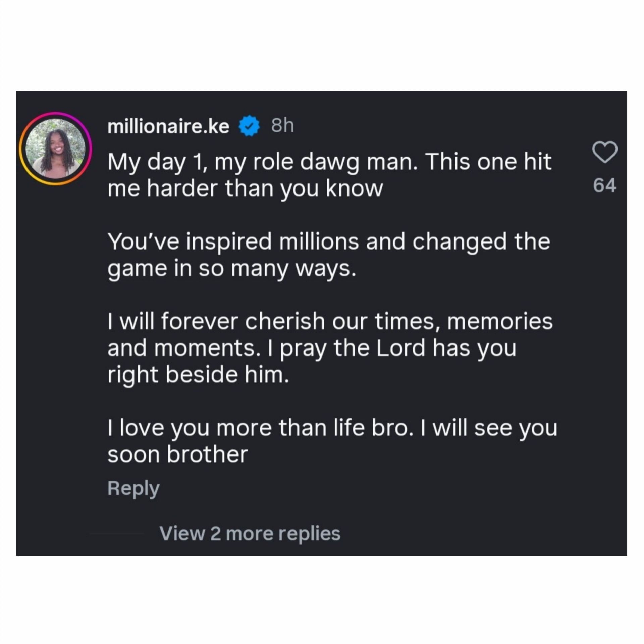Screen dimensions: 644x644
Task: Expand View 2 more replies
Action: click(x=250, y=533)
